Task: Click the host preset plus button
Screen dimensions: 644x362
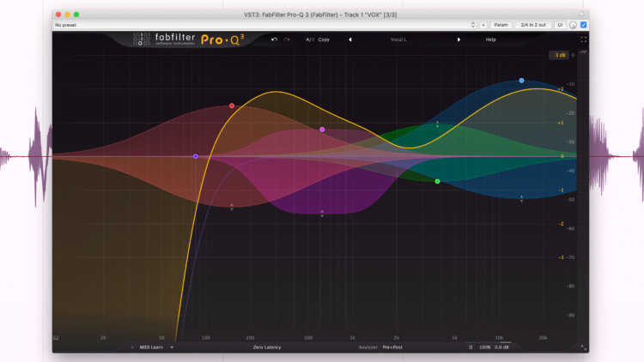Action: pos(483,25)
